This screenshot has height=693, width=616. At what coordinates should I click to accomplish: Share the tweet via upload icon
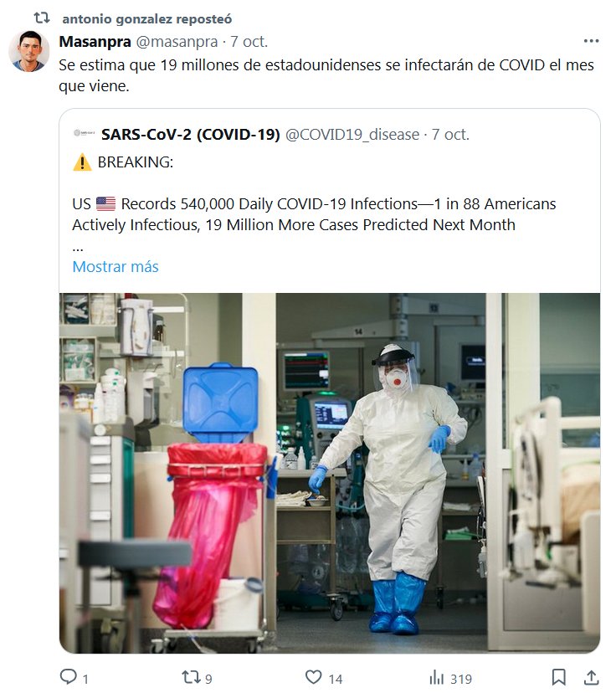tap(591, 677)
